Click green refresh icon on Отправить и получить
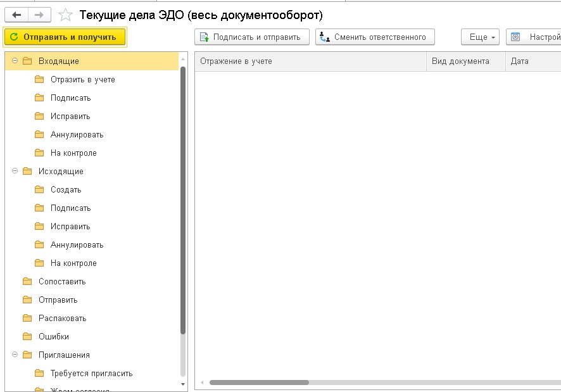Screen dimensions: 561x392 point(14,37)
